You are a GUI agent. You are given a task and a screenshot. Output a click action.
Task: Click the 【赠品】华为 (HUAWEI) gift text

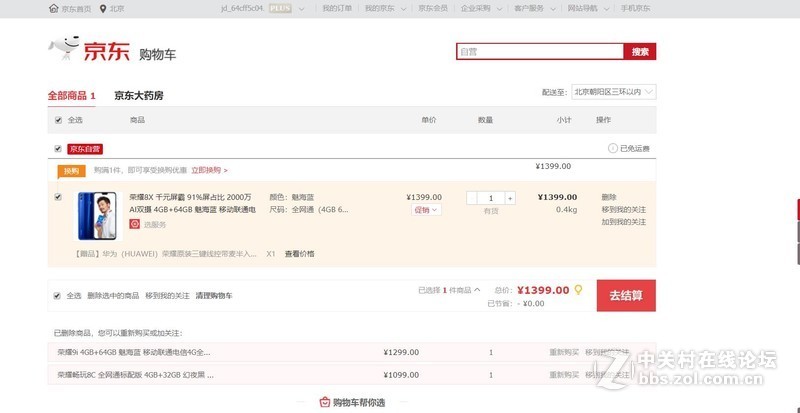pyautogui.click(x=166, y=254)
